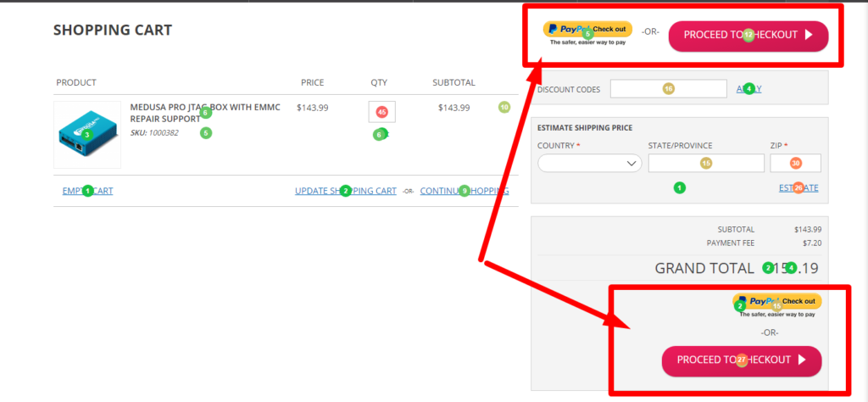
Task: Click the bottom Proceed to Checkout button
Action: [x=742, y=361]
